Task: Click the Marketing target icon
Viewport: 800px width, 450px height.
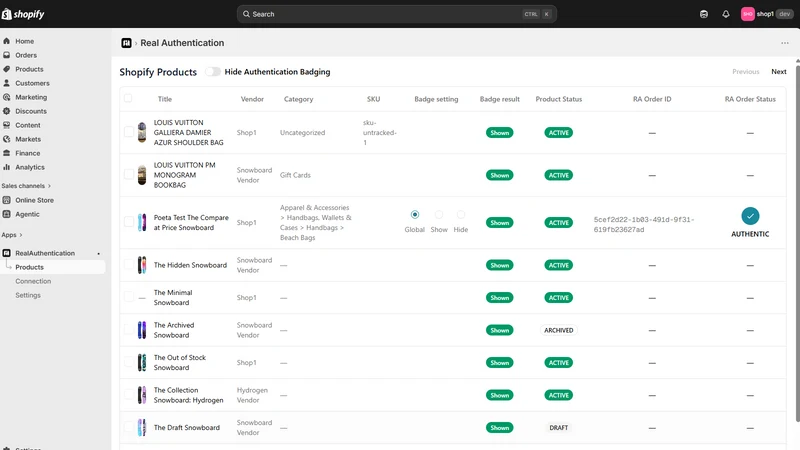Action: 7,97
